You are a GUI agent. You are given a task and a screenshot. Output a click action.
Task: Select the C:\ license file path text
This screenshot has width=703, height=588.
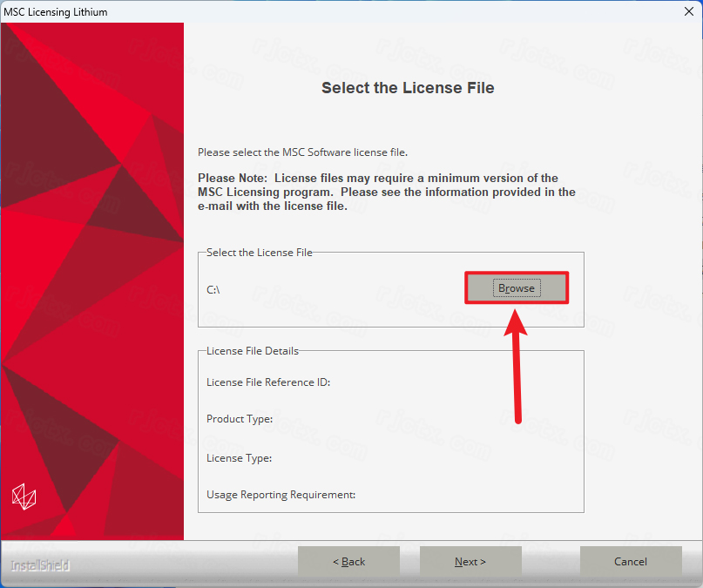tap(213, 290)
